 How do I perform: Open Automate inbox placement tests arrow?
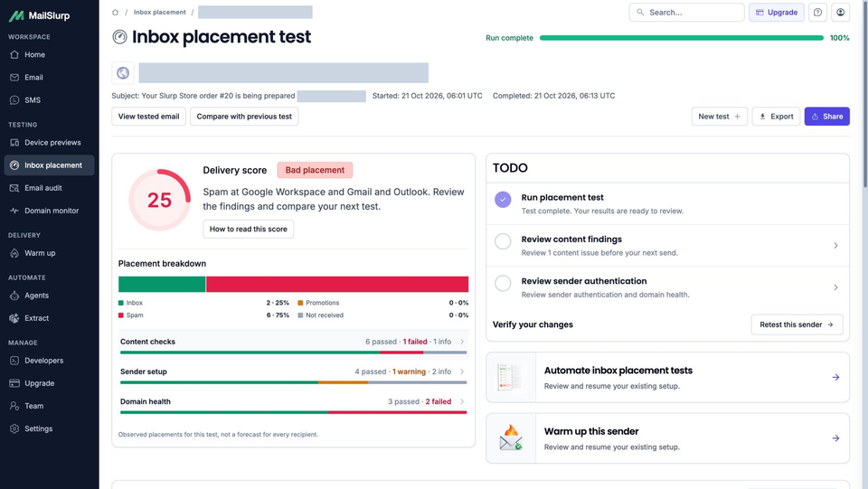(x=835, y=377)
